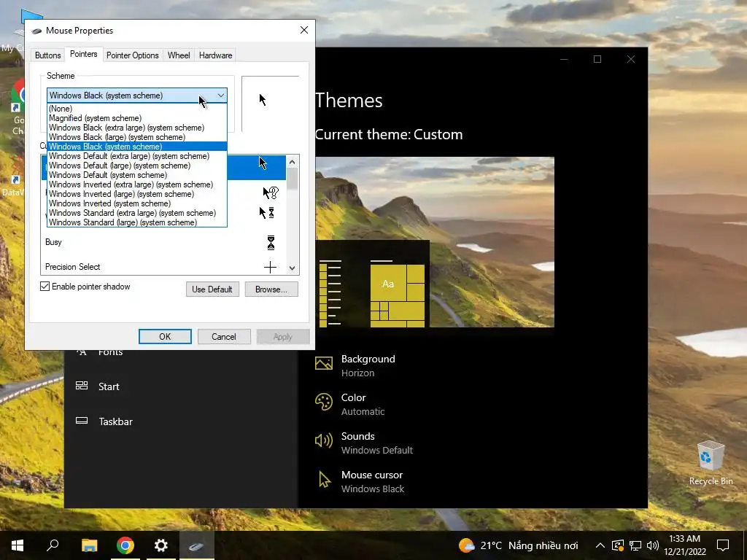This screenshot has height=560, width=747.
Task: Open the Windows Start menu
Action: [18, 545]
